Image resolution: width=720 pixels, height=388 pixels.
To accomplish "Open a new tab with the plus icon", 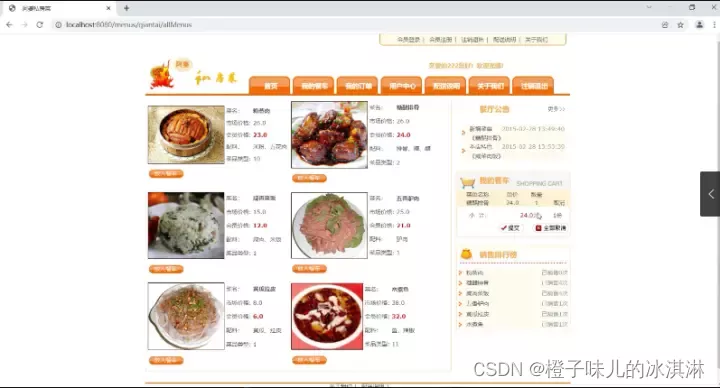I will click(126, 8).
